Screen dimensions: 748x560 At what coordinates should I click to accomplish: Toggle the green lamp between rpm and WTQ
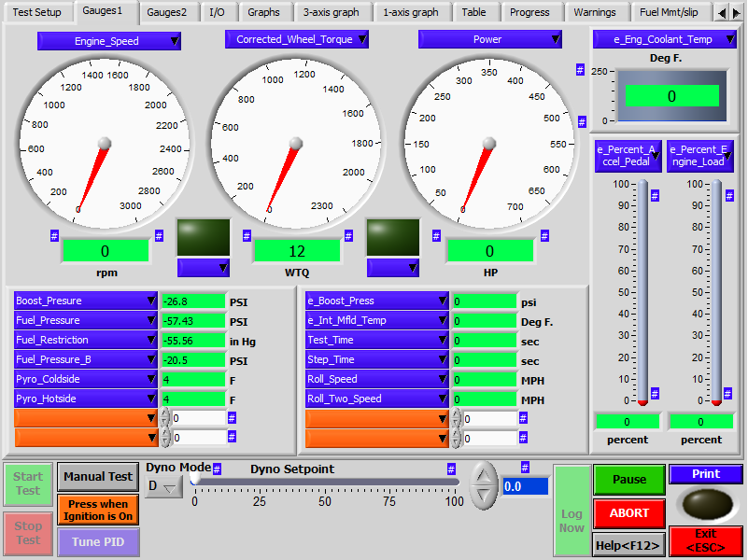(204, 237)
